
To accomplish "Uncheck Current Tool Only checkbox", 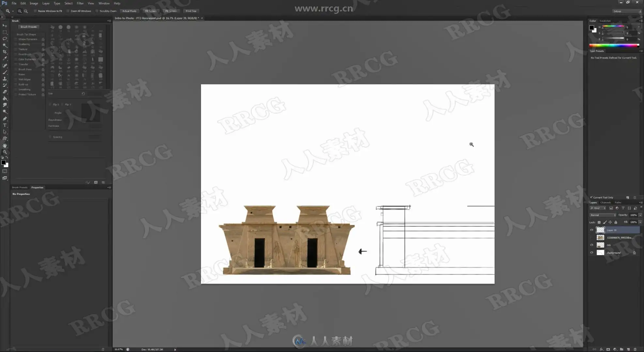I will click(x=591, y=197).
